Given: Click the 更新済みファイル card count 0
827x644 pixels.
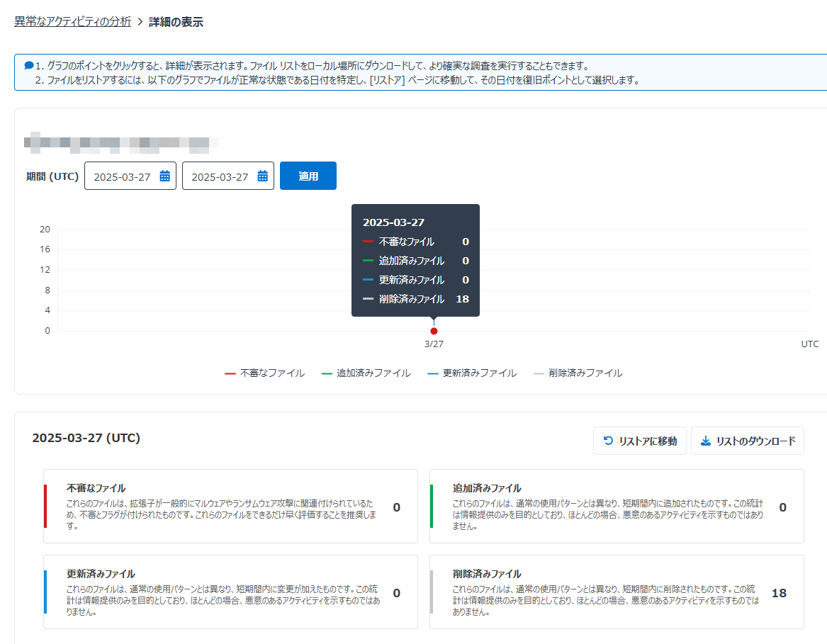Looking at the screenshot, I should pos(397,593).
